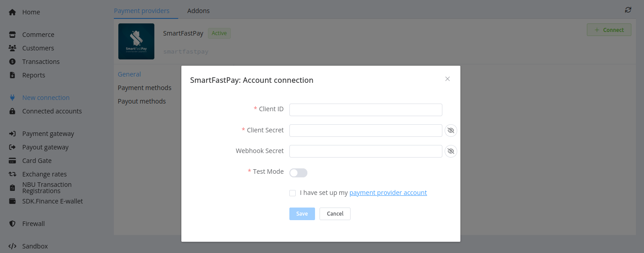
Task: Show the Client Secret value
Action: coord(450,131)
